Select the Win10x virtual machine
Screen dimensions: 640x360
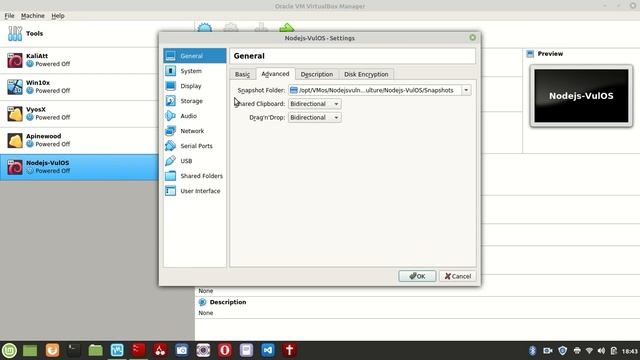coord(80,87)
